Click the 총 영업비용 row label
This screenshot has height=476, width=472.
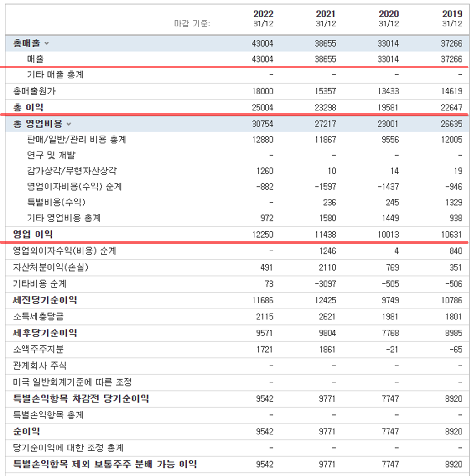point(37,124)
